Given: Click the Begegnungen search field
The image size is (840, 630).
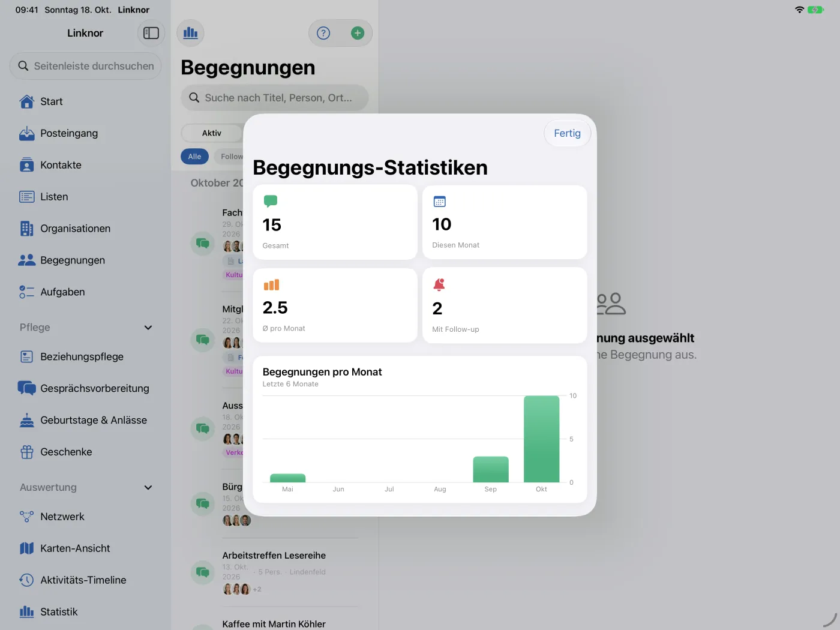Looking at the screenshot, I should pyautogui.click(x=275, y=98).
